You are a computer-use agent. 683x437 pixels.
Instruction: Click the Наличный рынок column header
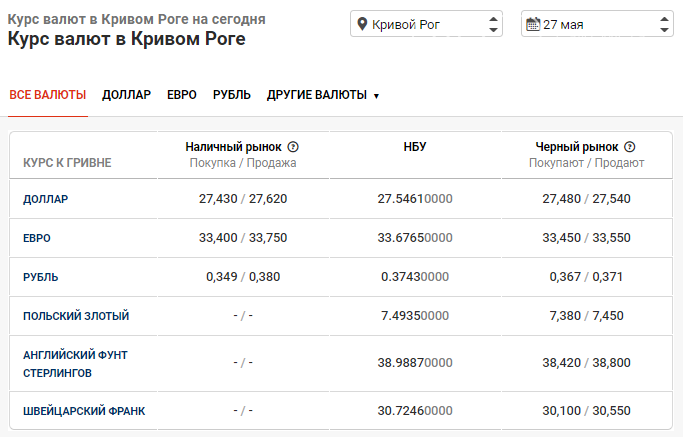[x=234, y=146]
